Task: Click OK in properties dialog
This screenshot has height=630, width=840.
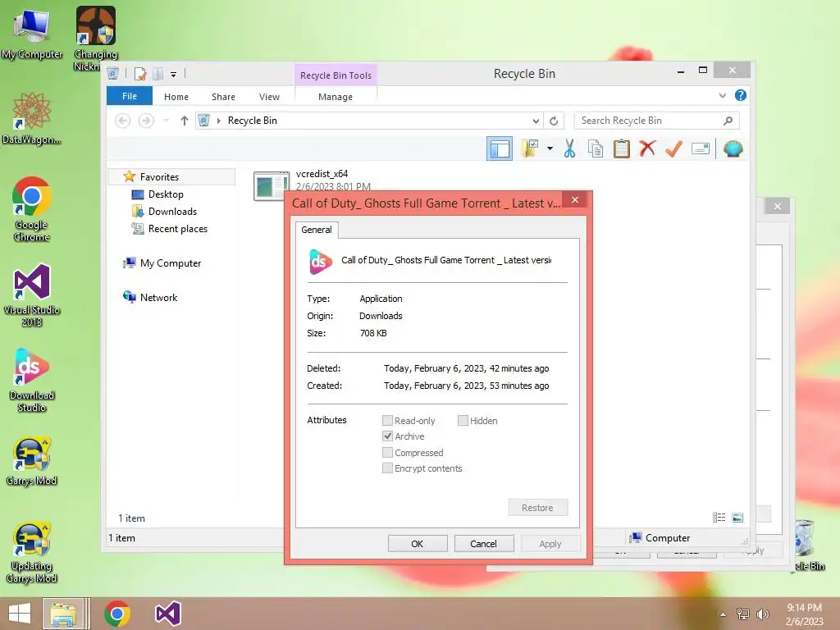Action: coord(418,544)
